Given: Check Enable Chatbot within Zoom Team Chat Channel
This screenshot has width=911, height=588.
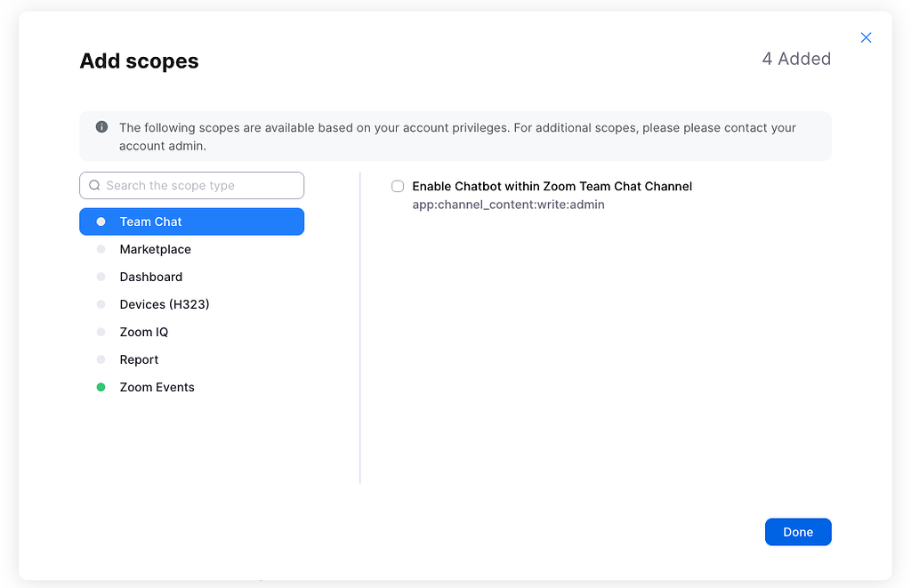Looking at the screenshot, I should point(398,186).
